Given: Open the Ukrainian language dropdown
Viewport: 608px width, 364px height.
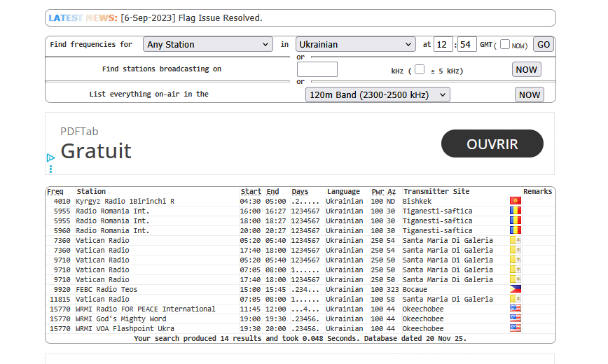Looking at the screenshot, I should (355, 44).
